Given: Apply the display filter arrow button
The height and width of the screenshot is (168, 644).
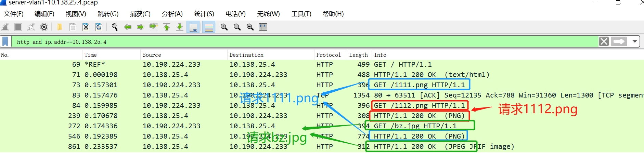Looking at the screenshot, I should pyautogui.click(x=619, y=41).
